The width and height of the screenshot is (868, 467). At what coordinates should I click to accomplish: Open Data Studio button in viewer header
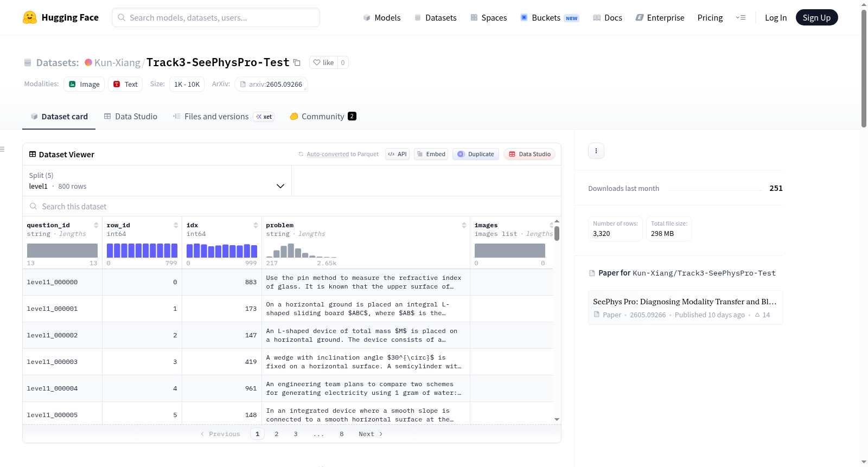[x=529, y=154]
